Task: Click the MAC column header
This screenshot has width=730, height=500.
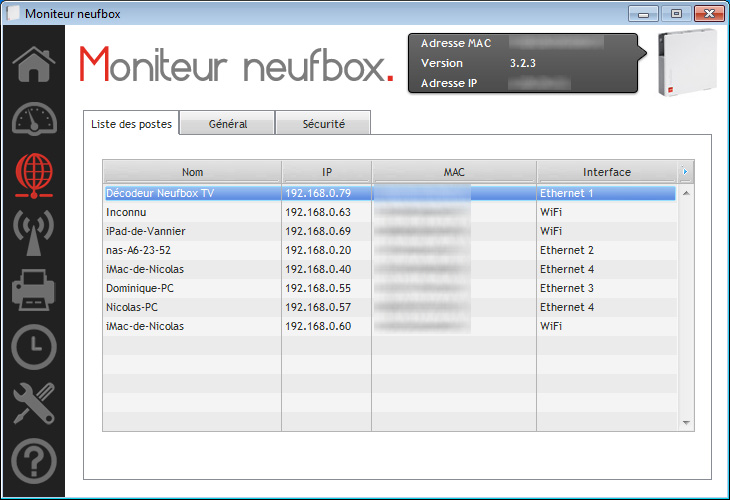Action: [454, 172]
